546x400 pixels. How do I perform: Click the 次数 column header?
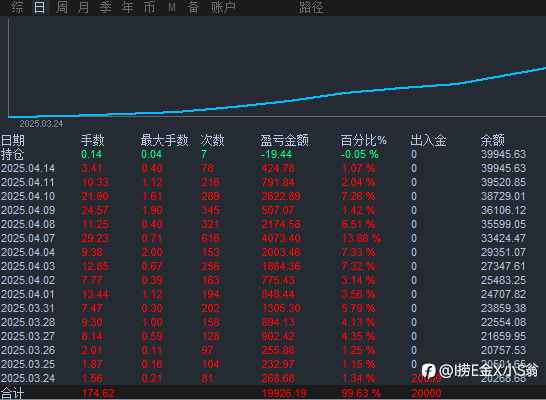(212, 140)
